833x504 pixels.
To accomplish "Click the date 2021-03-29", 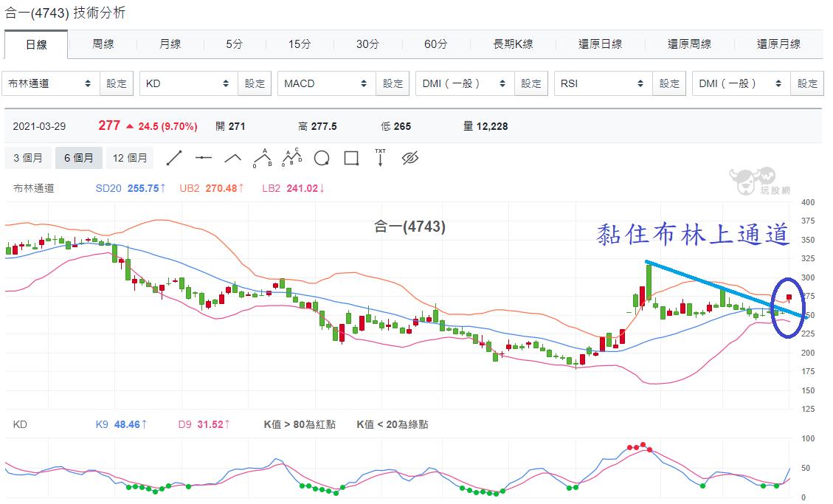I will [39, 126].
